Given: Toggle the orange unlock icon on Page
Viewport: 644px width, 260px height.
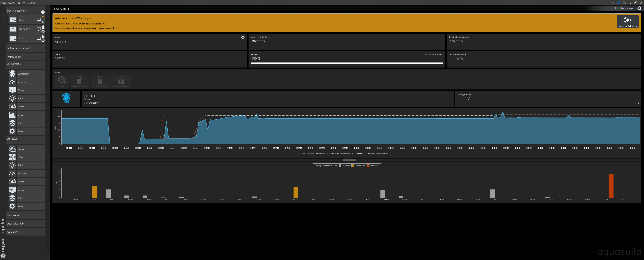Looking at the screenshot, I should point(43,18).
